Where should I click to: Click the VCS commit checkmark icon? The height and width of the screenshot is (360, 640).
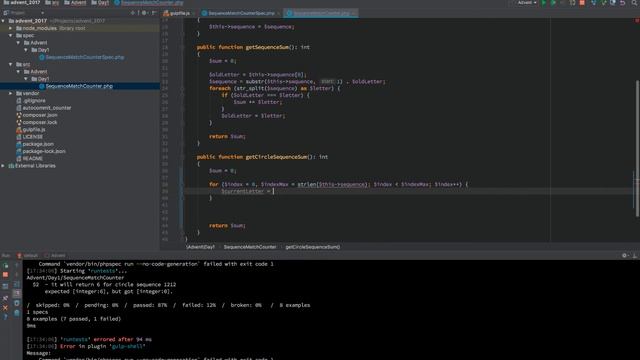point(603,3)
